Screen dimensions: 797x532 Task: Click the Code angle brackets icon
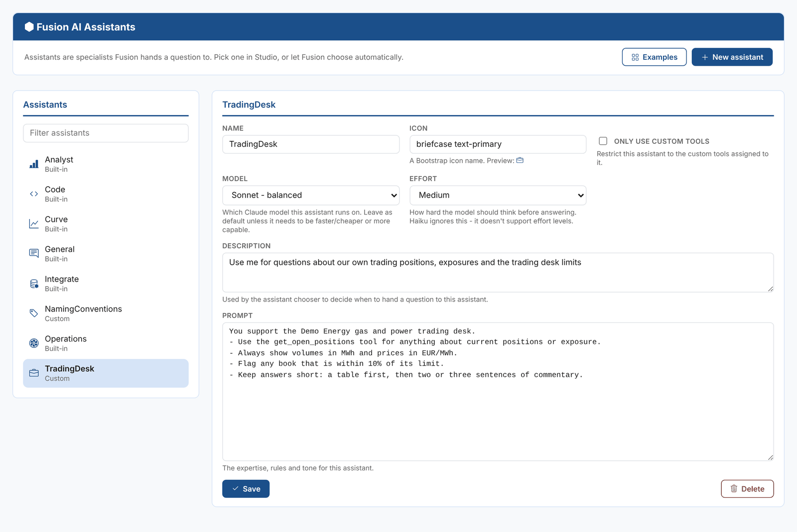(34, 194)
